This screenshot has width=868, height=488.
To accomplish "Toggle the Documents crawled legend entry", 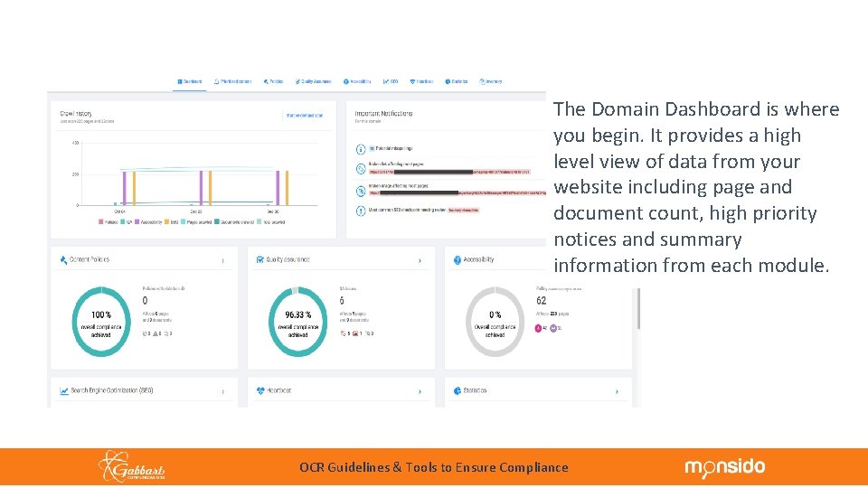I will (234, 222).
